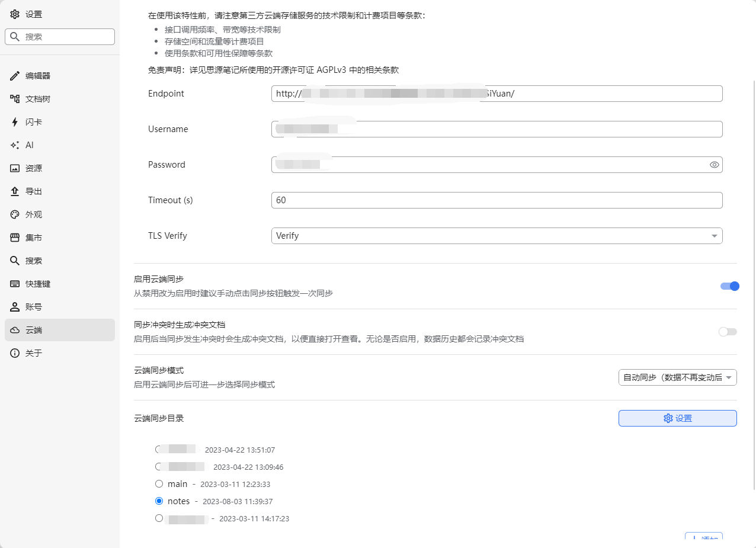This screenshot has width=756, height=548.
Task: Click the 设置 button for 云端同步目录
Action: tap(677, 418)
